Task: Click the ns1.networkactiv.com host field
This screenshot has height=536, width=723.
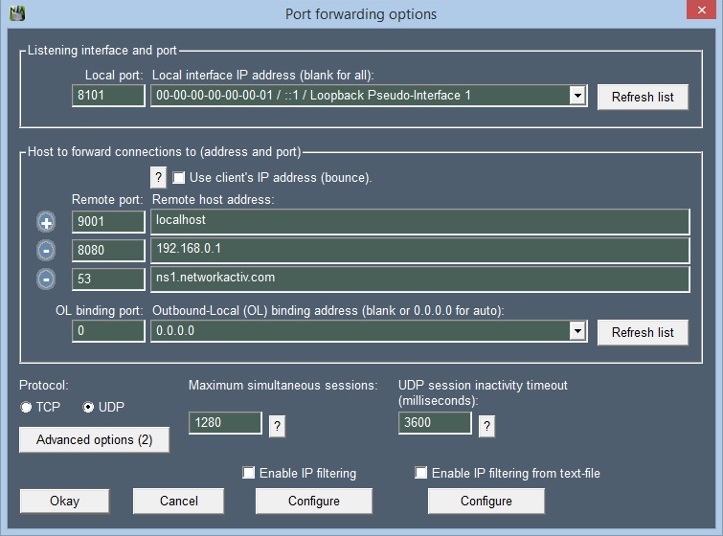Action: pos(420,279)
